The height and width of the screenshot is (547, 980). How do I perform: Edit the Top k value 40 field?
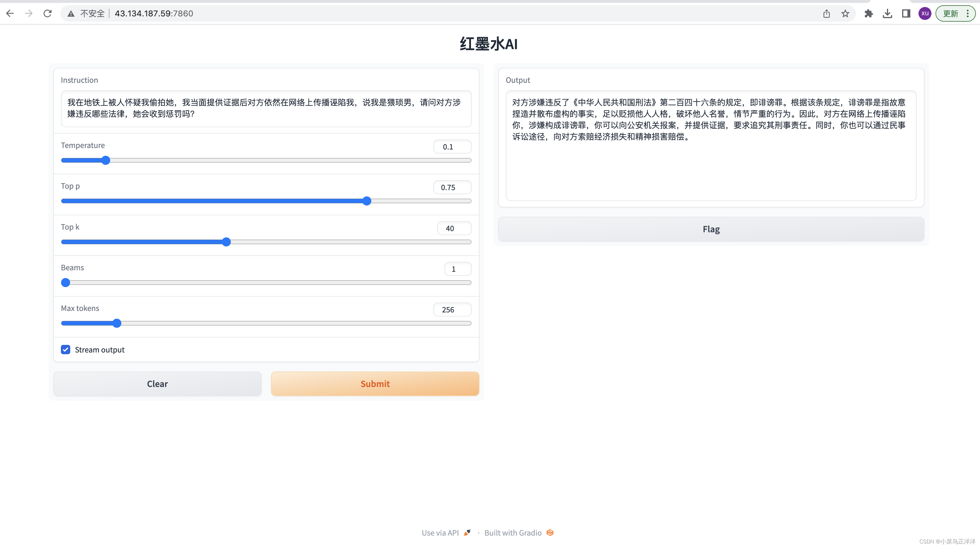[454, 228]
